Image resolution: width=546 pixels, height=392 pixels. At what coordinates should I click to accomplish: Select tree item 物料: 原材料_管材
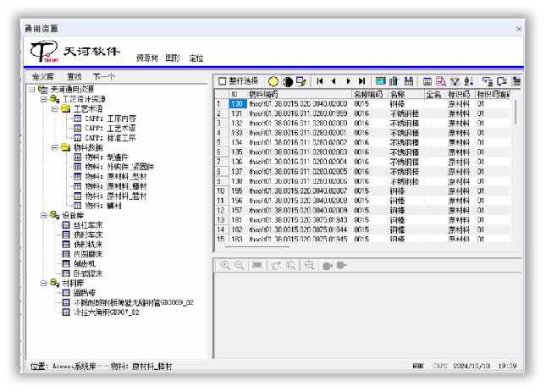point(116,196)
